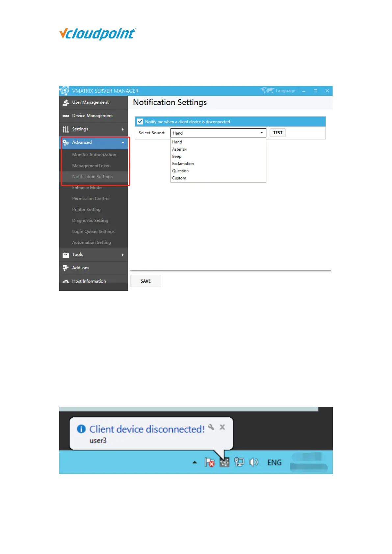Click the taskbar clock area

point(309,462)
